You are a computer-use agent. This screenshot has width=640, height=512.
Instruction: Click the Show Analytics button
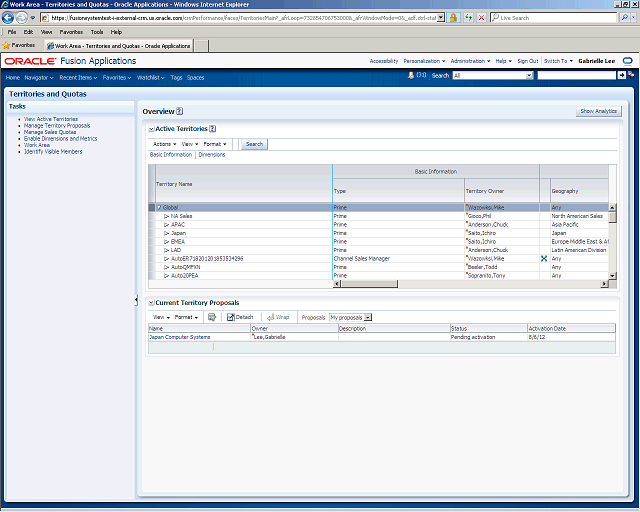click(598, 111)
